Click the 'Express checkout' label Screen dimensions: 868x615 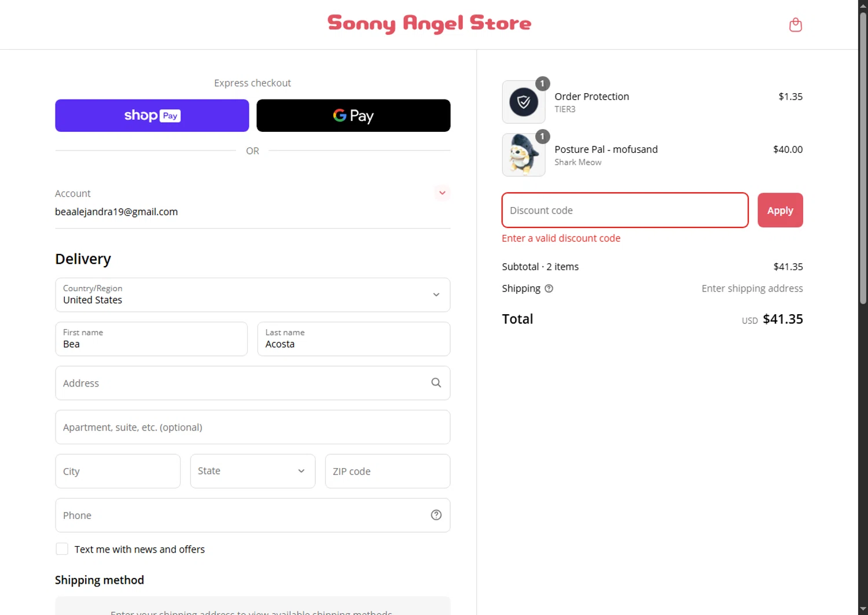252,83
